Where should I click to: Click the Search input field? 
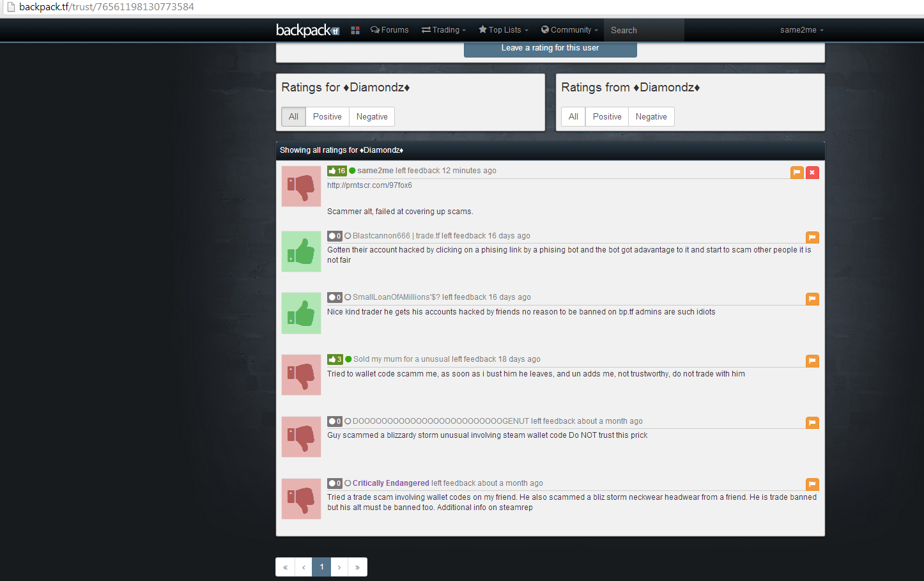(643, 30)
